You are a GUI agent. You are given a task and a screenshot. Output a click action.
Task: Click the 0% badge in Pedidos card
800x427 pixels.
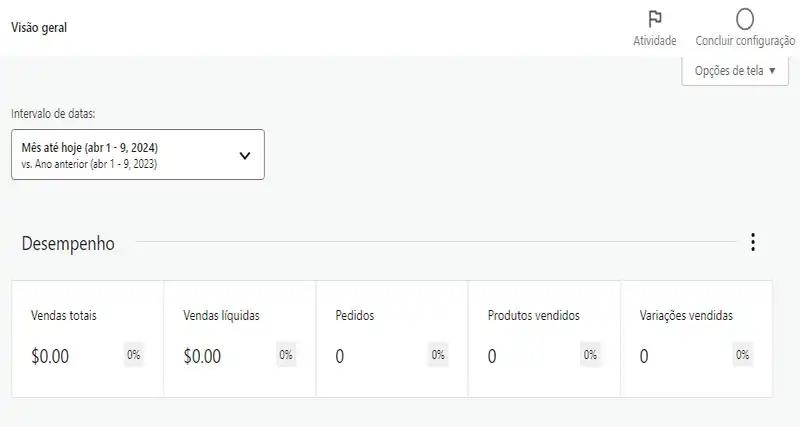438,354
